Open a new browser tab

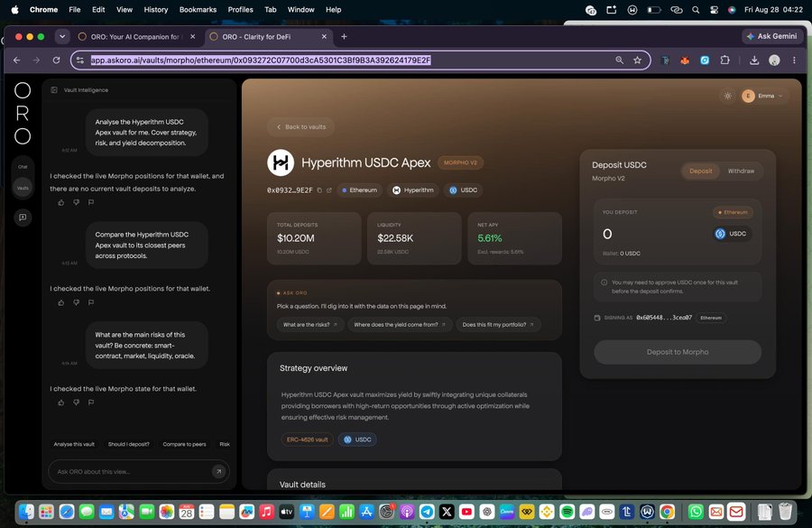click(344, 37)
